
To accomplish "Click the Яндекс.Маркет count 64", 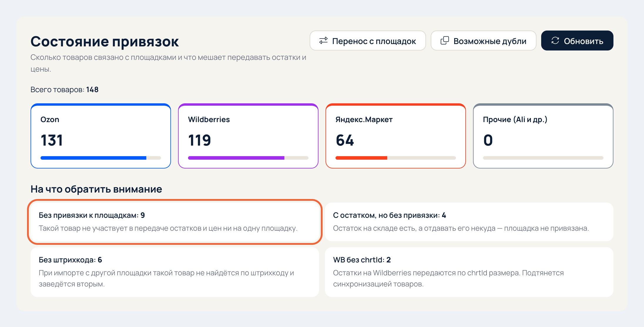I will (345, 140).
